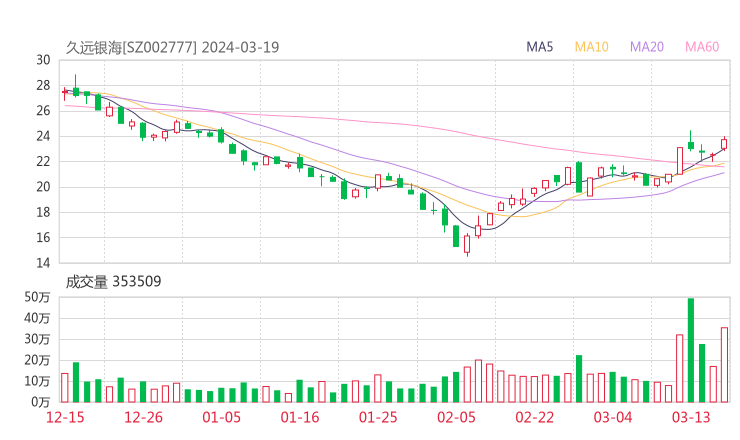Click the price axis value 14

(43, 263)
